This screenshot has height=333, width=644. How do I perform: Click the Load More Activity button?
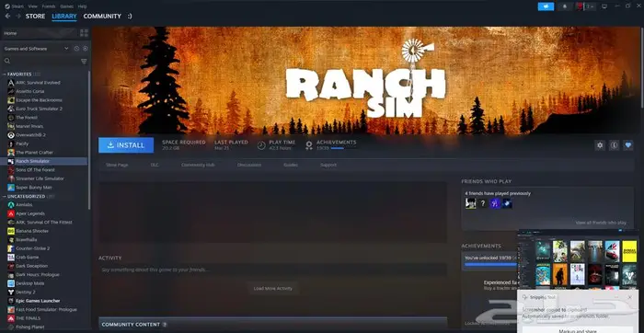click(273, 288)
